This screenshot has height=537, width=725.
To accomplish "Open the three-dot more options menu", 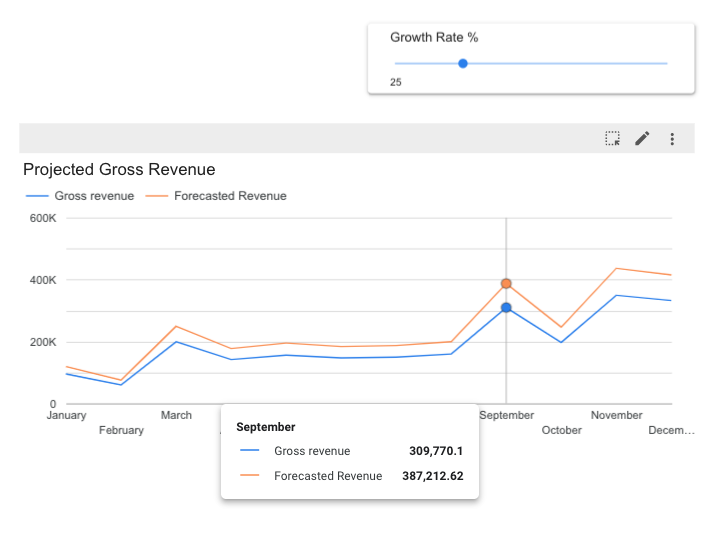I will point(672,139).
